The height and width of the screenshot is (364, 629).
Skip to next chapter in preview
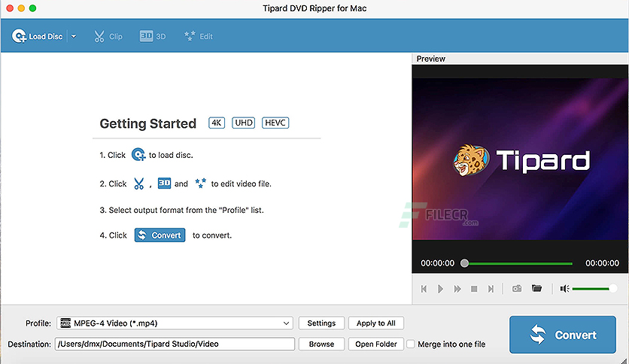click(491, 289)
